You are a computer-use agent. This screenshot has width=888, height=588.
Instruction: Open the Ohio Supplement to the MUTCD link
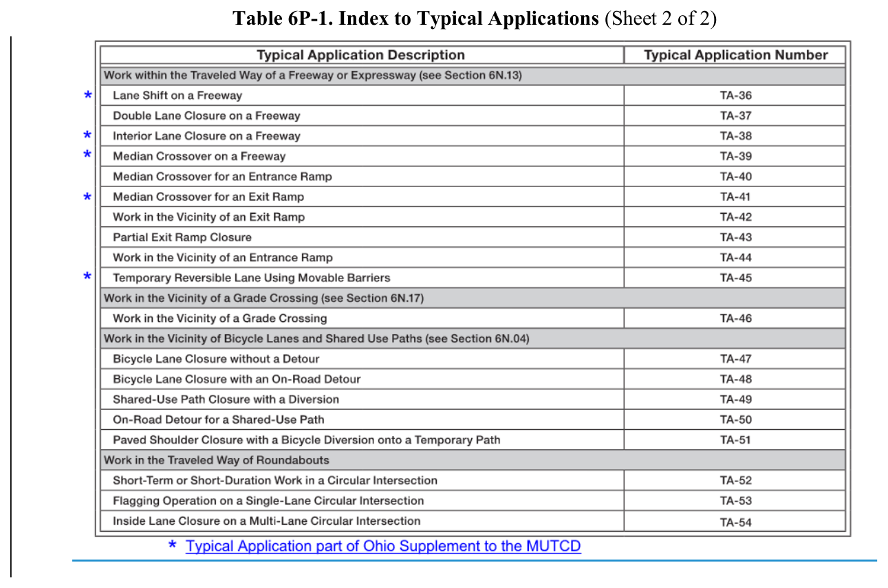(383, 546)
